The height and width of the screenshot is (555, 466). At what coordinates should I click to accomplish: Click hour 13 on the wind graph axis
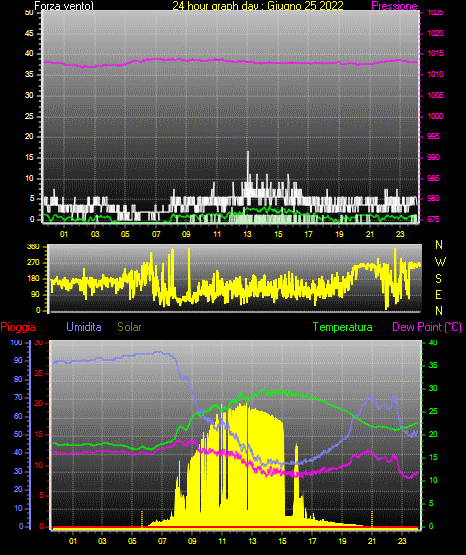click(x=247, y=234)
